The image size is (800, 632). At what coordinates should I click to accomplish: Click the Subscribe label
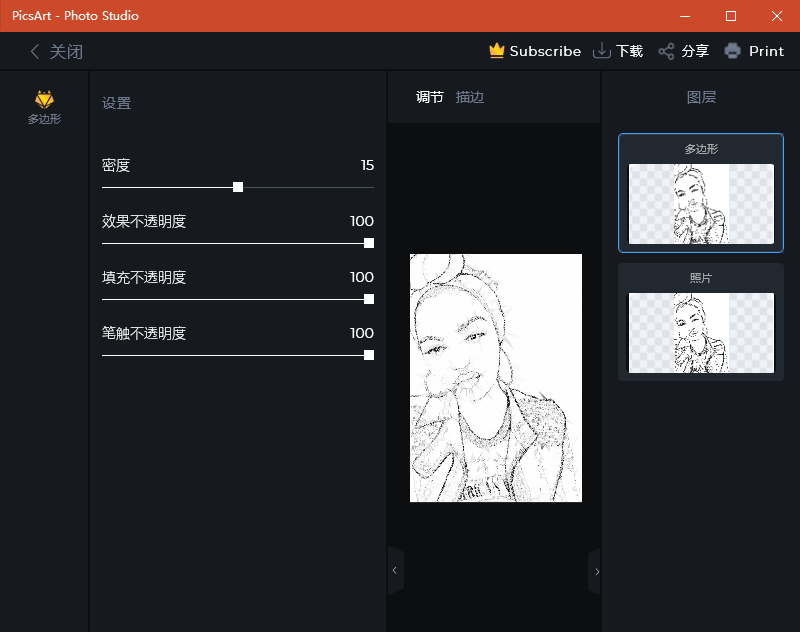(545, 51)
